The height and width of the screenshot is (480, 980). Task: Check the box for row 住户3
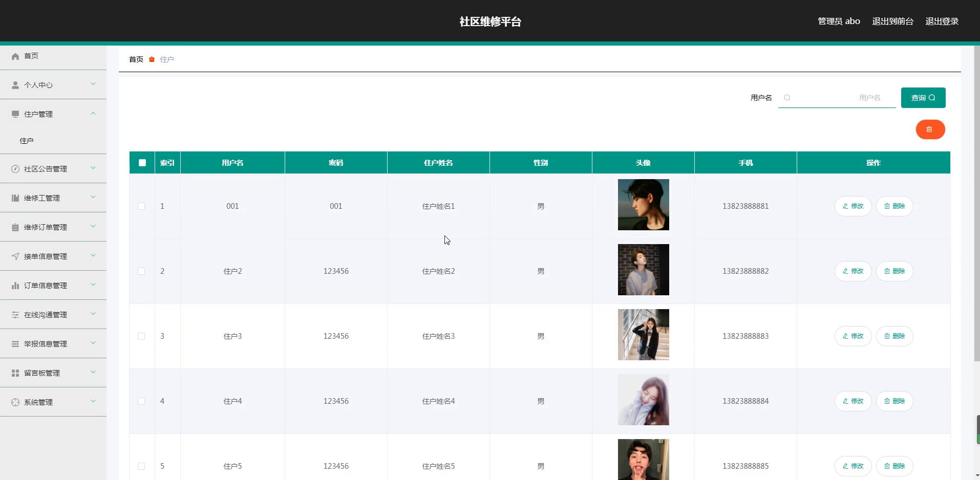[x=141, y=336]
